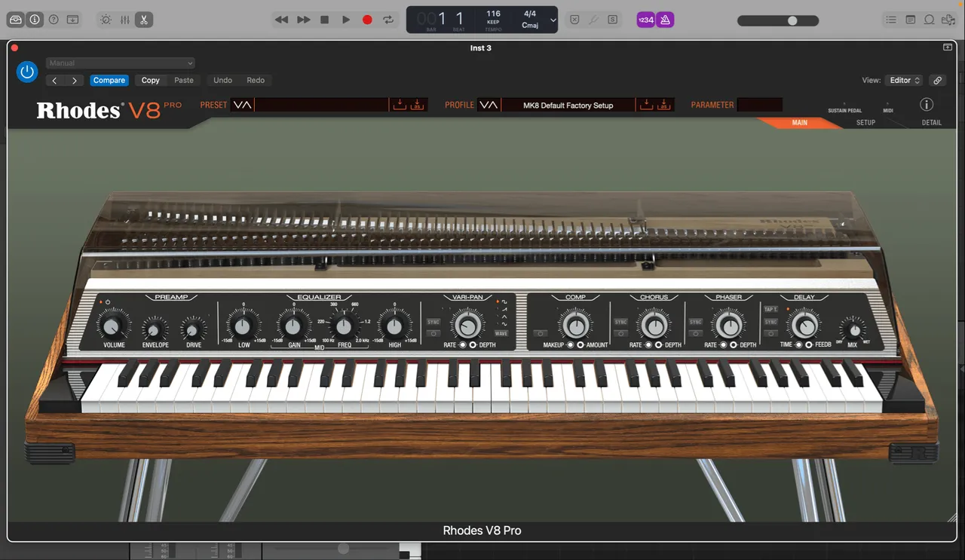Switch to the MAIN tab
The height and width of the screenshot is (560, 965).
799,123
